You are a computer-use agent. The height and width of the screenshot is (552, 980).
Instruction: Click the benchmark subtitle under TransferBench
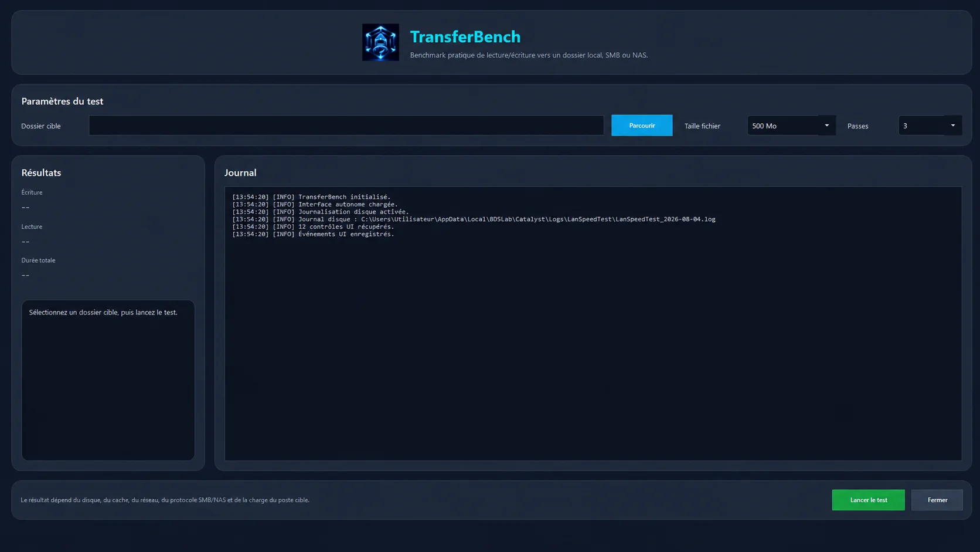coord(529,55)
